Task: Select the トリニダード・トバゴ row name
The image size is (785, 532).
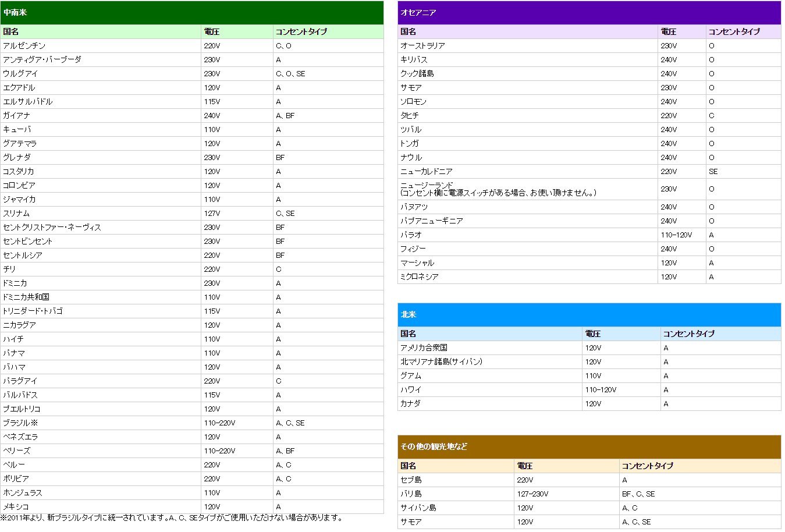Action: pyautogui.click(x=33, y=311)
